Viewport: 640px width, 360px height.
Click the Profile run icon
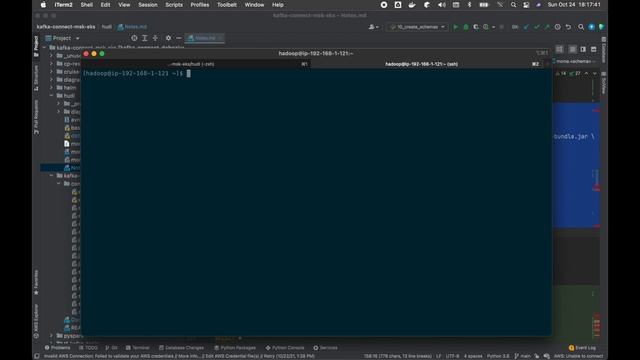(486, 27)
